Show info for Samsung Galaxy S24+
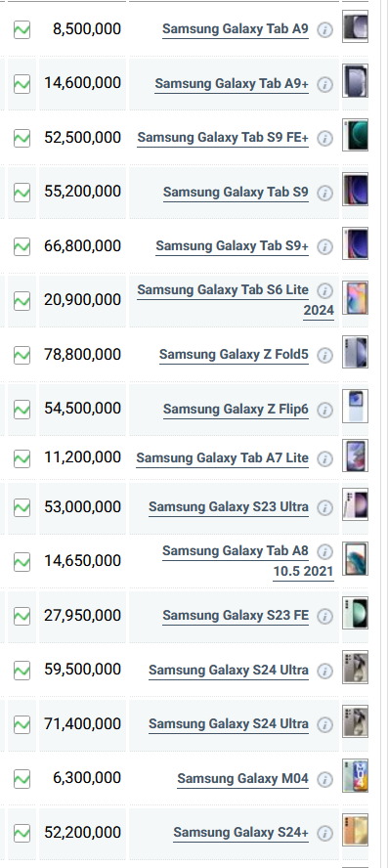 [x=324, y=833]
